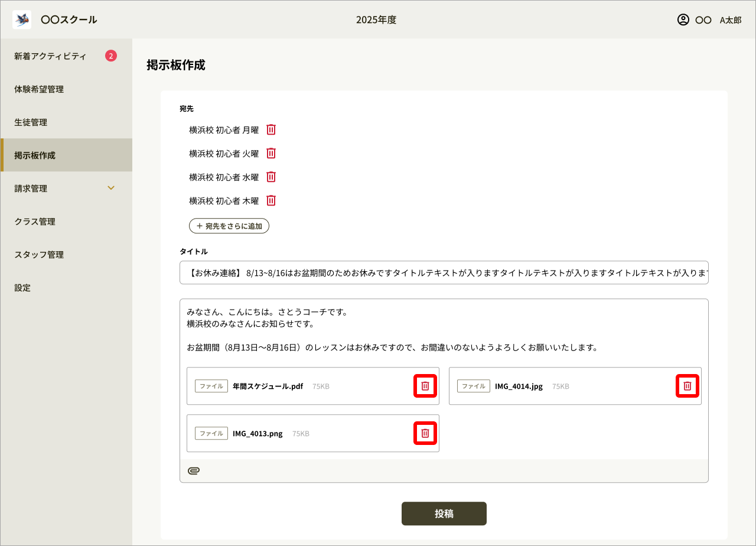Viewport: 756px width, 546px height.
Task: Delete recipient 横浜校 初心者 月曜 via trash icon
Action: 271,129
